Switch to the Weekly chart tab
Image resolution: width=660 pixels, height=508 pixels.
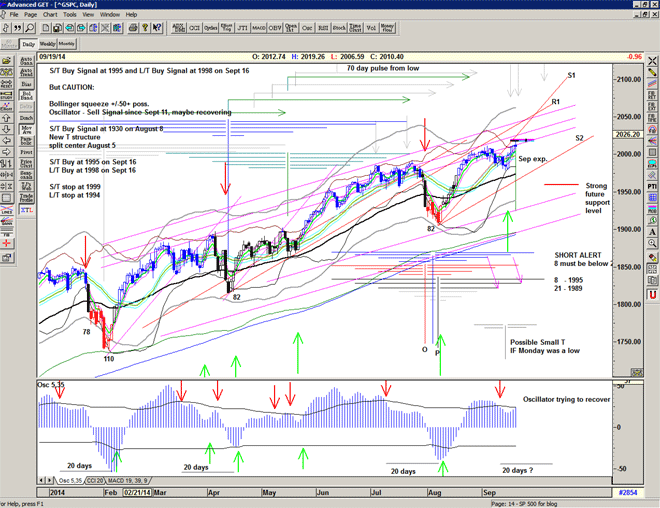click(x=46, y=45)
